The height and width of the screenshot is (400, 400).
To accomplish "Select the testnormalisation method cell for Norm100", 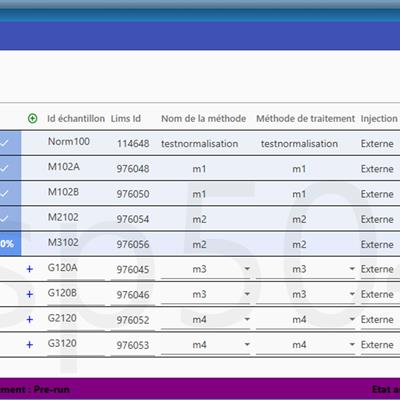I will tap(199, 144).
